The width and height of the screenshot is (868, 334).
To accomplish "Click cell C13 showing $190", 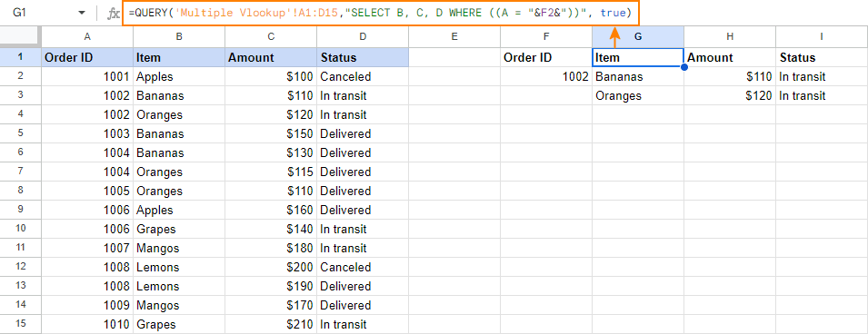I will pyautogui.click(x=271, y=287).
